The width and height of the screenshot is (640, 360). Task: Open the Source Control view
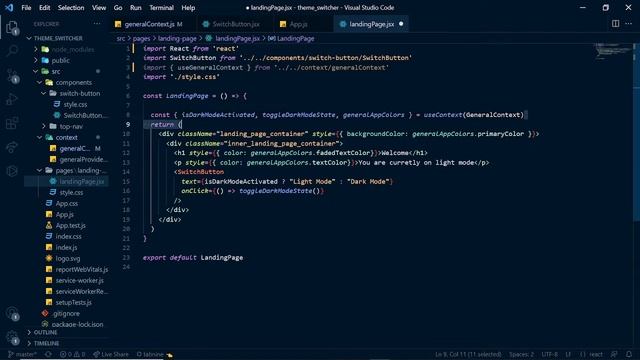[x=12, y=76]
